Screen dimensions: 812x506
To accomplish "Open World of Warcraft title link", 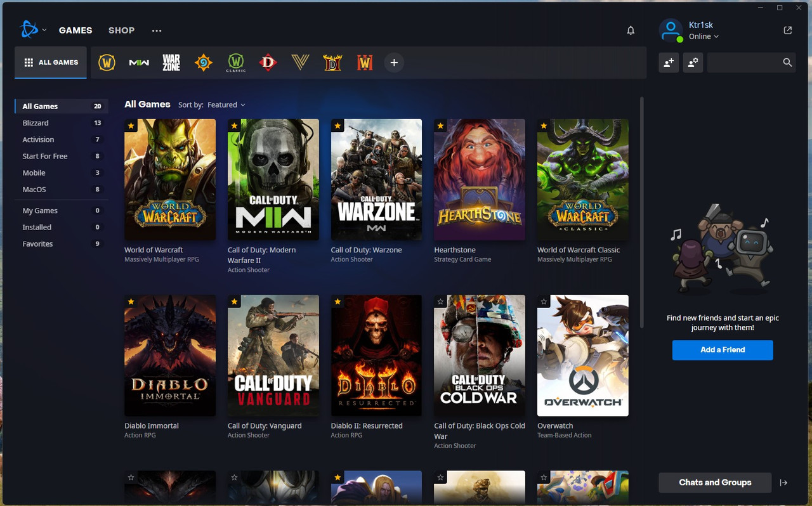I will (x=154, y=250).
